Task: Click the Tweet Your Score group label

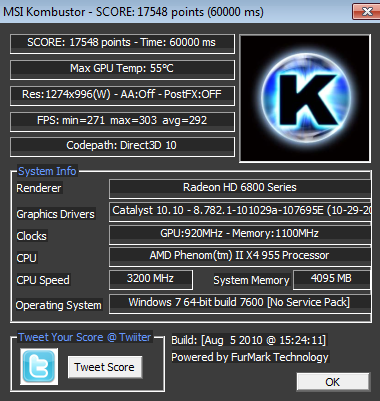Action: click(85, 337)
